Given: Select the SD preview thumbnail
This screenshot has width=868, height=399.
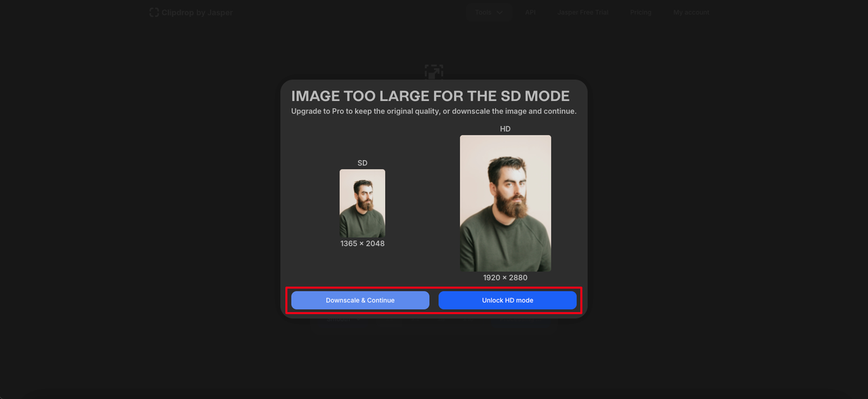Looking at the screenshot, I should [x=362, y=203].
